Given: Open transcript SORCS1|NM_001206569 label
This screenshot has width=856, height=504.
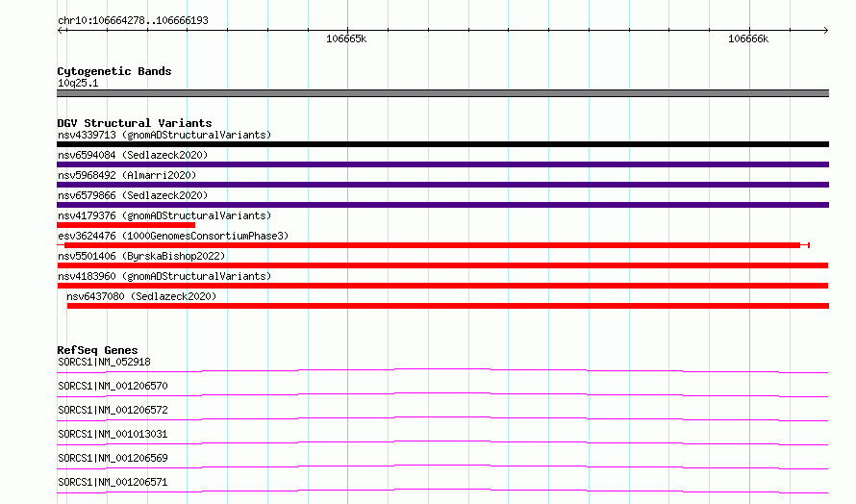Looking at the screenshot, I should [113, 458].
